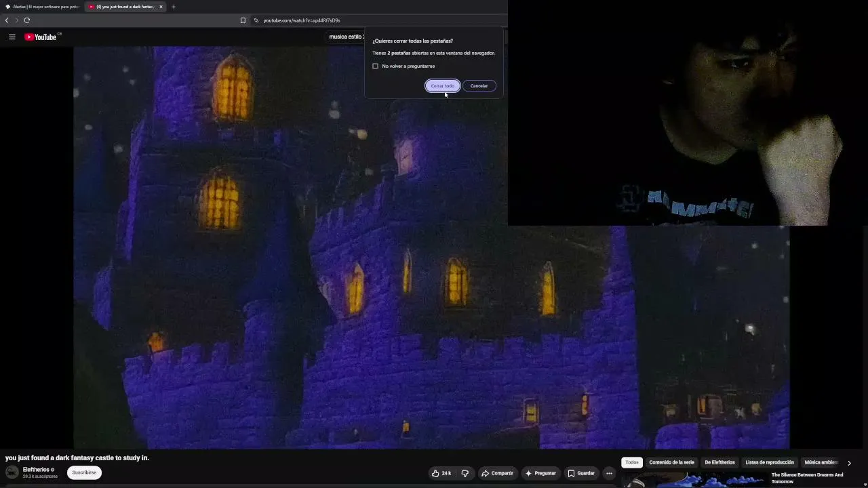Open the 'Preguntar' AI button
868x488 pixels.
540,473
